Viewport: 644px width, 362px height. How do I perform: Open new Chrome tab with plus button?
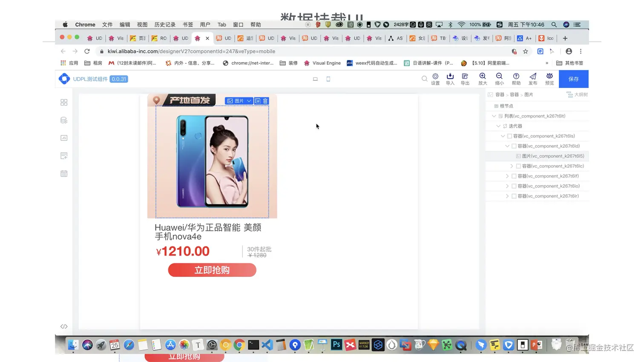565,38
